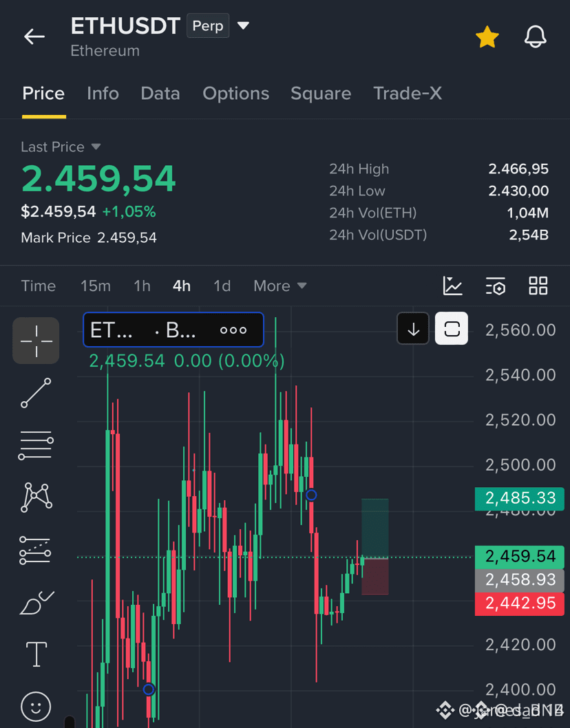Image resolution: width=570 pixels, height=728 pixels.
Task: Select the green profit zone of the position
Action: pos(375,528)
